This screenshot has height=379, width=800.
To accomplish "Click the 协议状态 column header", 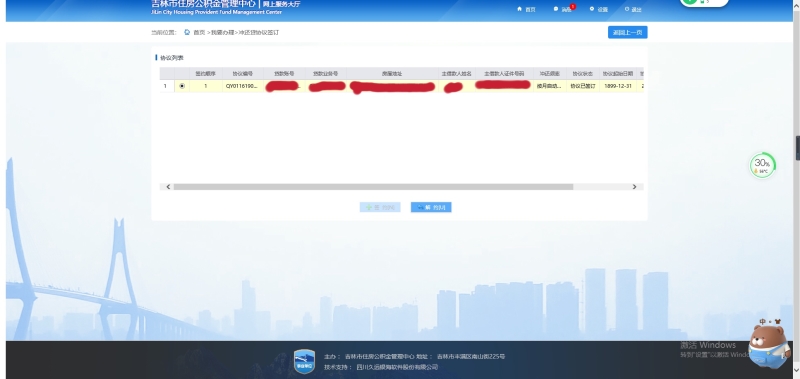I will point(583,74).
